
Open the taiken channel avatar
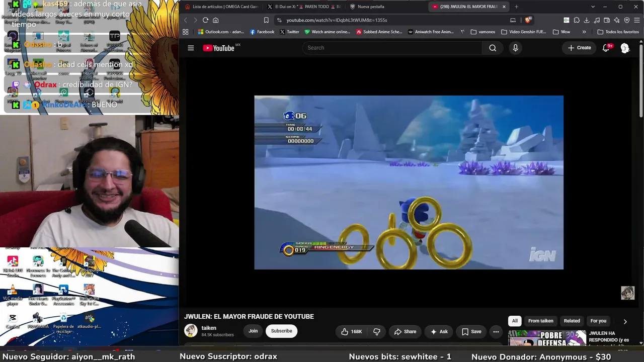coord(191,330)
